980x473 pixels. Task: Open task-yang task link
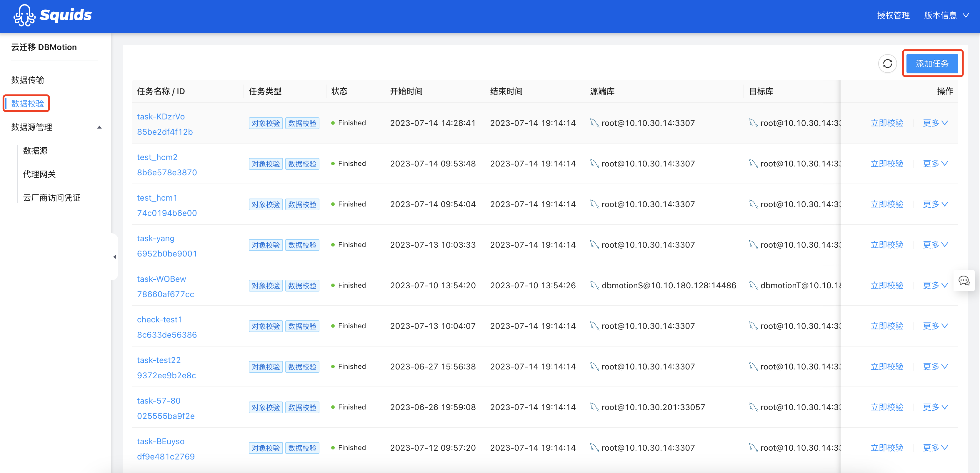point(156,239)
